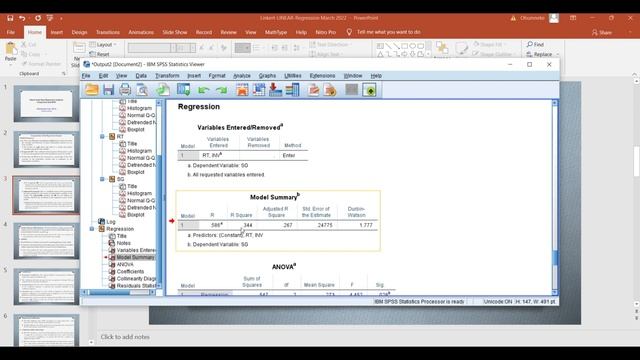Click the gray square toolbar icon

(x=351, y=89)
